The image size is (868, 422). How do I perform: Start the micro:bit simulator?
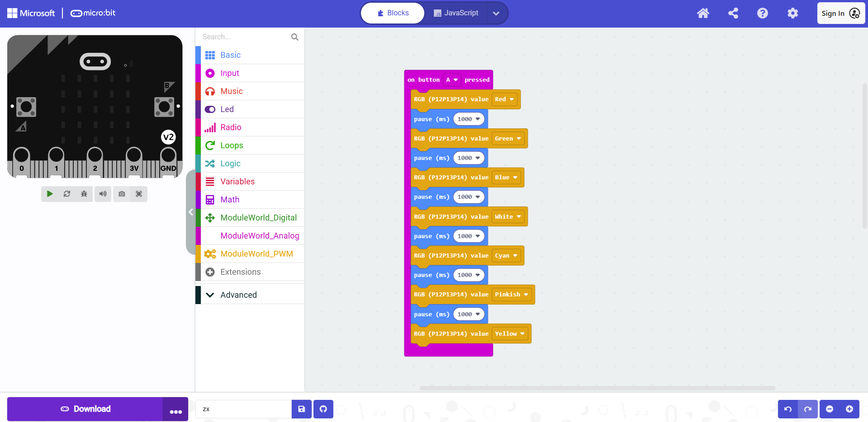point(50,194)
